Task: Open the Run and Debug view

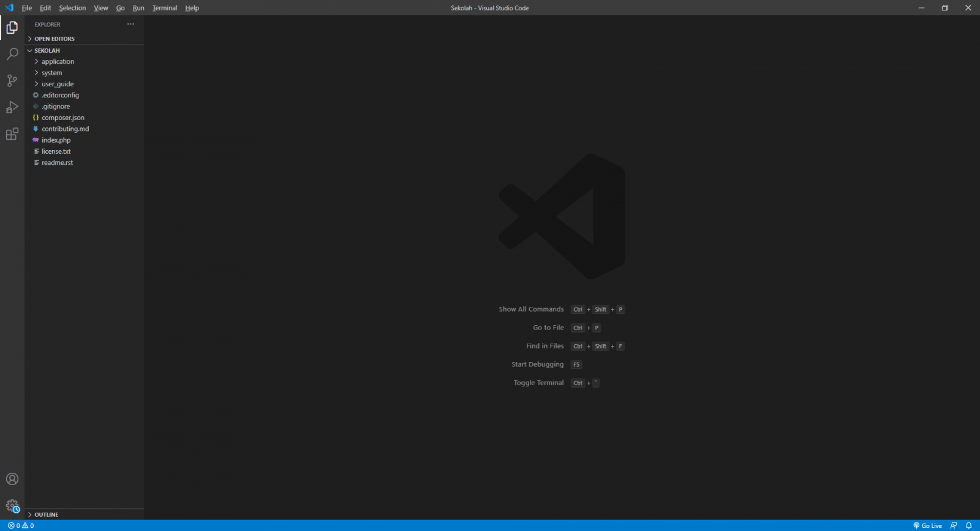Action: [x=12, y=108]
